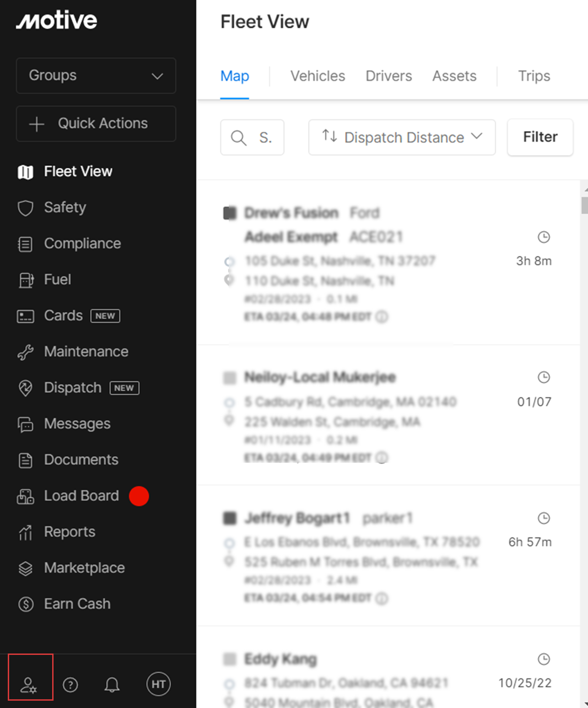Open Messages from the chat icon

(26, 424)
